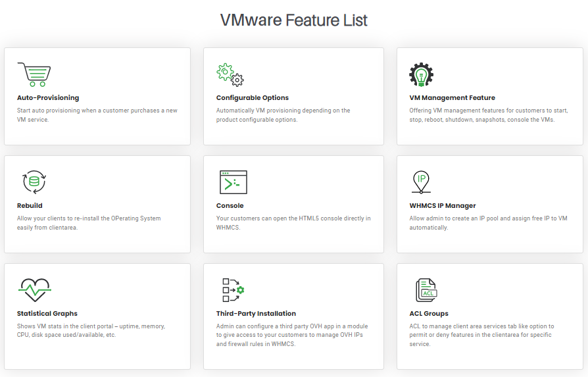Screen dimensions: 588x377
Task: Click text 'Automatically VM provisioning depending on the'
Action: [x=283, y=111]
